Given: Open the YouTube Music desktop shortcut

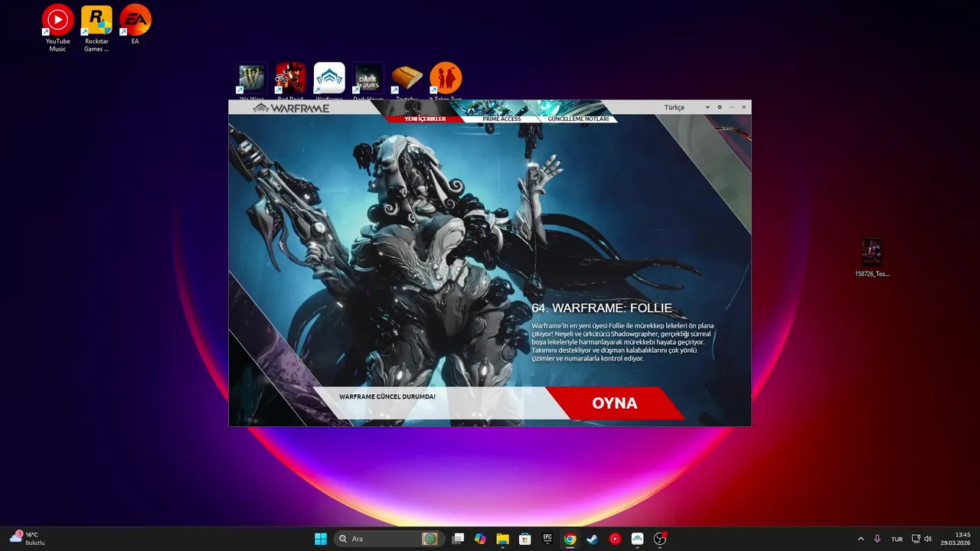Looking at the screenshot, I should coord(57,28).
